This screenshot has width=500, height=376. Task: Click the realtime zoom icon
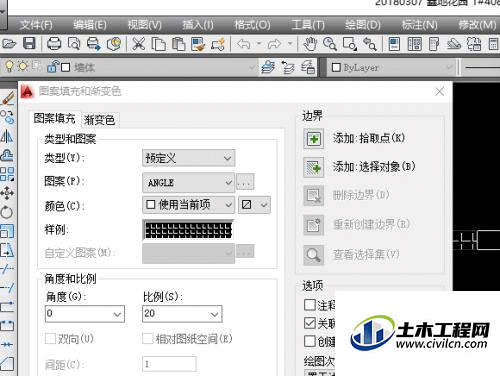330,44
